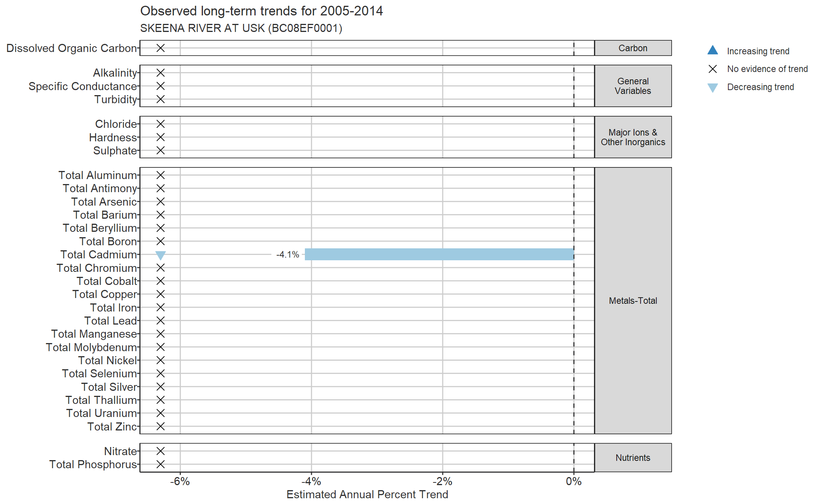Click the No evidence of trend legend X
Image resolution: width=813 pixels, height=504 pixels.
point(713,69)
